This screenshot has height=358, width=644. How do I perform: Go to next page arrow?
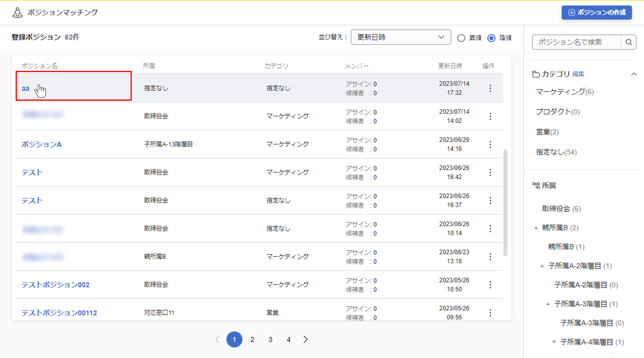pyautogui.click(x=305, y=340)
